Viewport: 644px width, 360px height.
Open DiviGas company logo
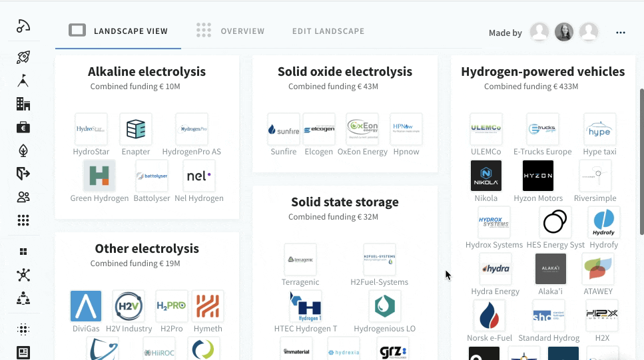click(x=86, y=306)
